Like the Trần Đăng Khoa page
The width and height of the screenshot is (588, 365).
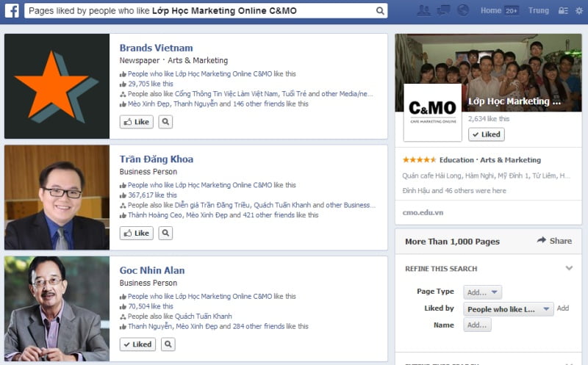(x=137, y=233)
